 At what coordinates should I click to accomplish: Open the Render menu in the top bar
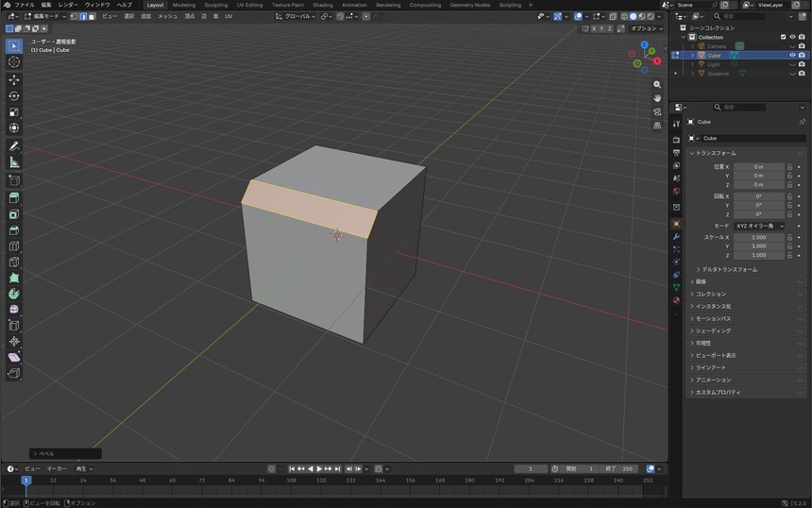68,5
